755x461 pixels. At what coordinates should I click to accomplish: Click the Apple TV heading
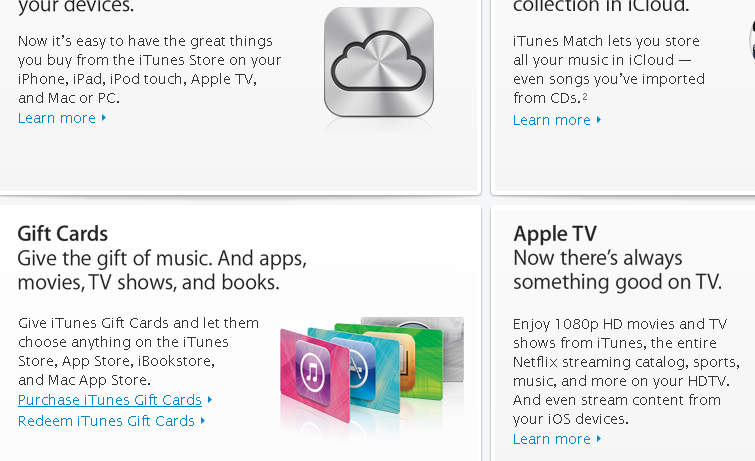pyautogui.click(x=555, y=234)
